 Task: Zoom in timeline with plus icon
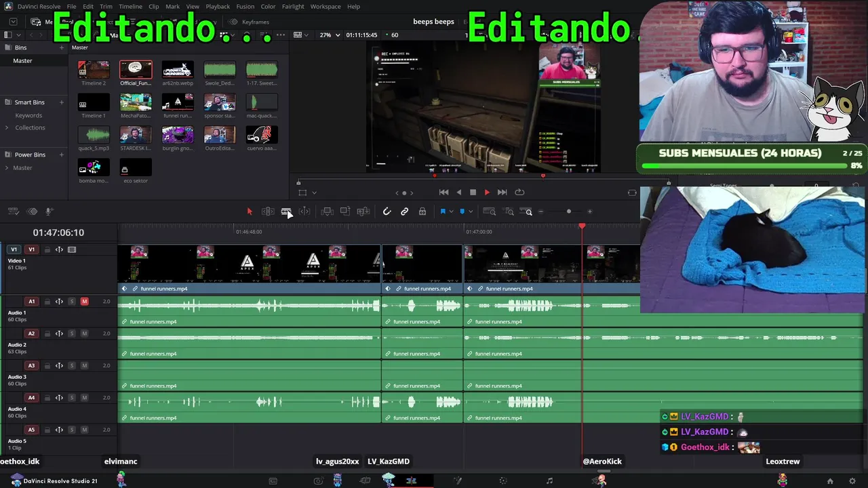tap(590, 211)
